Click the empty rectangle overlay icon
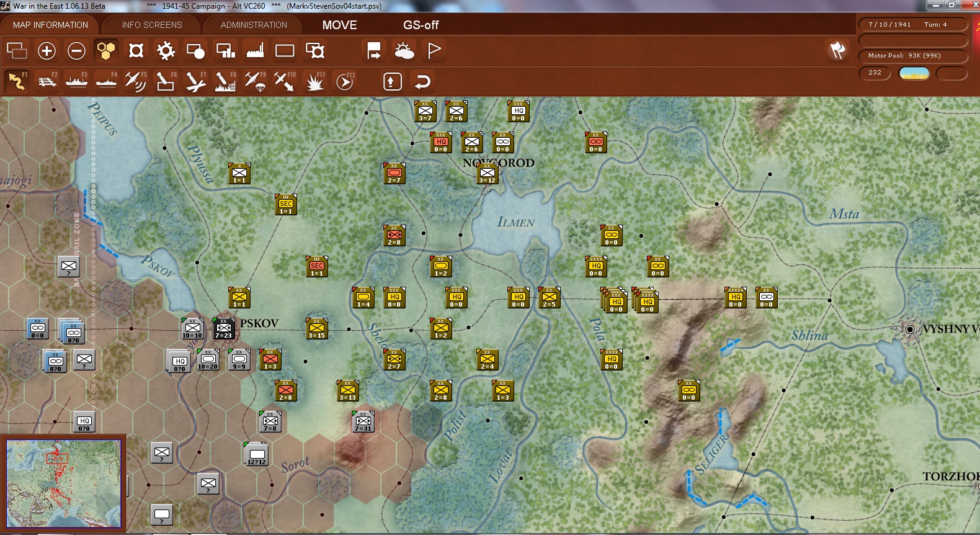 coord(285,50)
